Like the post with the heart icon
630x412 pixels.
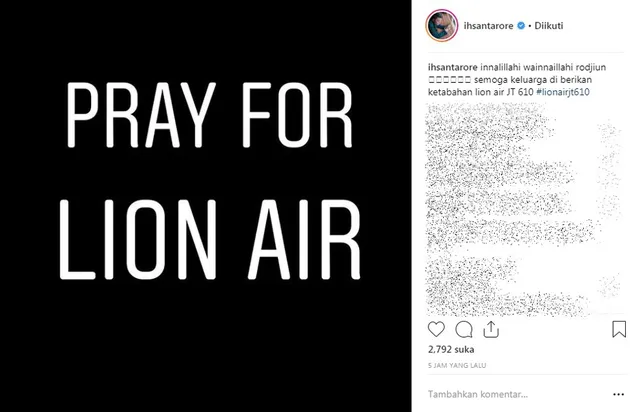tap(435, 329)
